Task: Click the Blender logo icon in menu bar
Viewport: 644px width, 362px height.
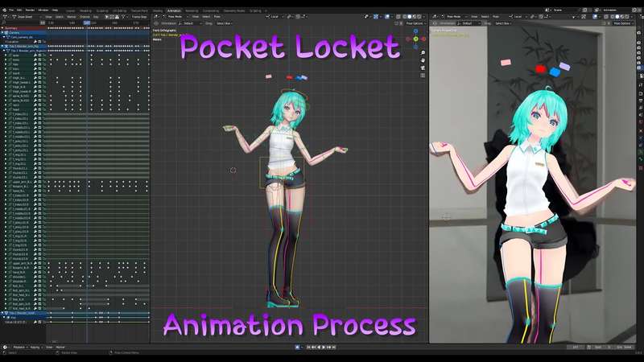Action: click(5, 10)
